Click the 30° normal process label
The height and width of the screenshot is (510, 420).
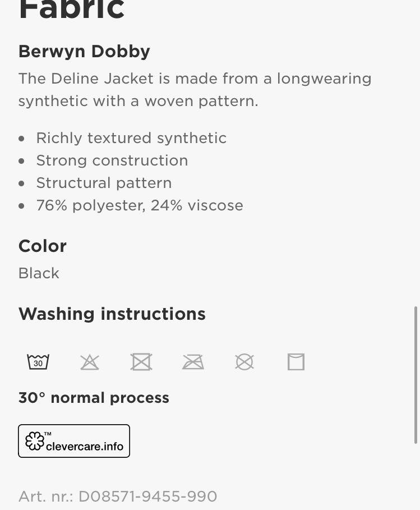click(94, 398)
